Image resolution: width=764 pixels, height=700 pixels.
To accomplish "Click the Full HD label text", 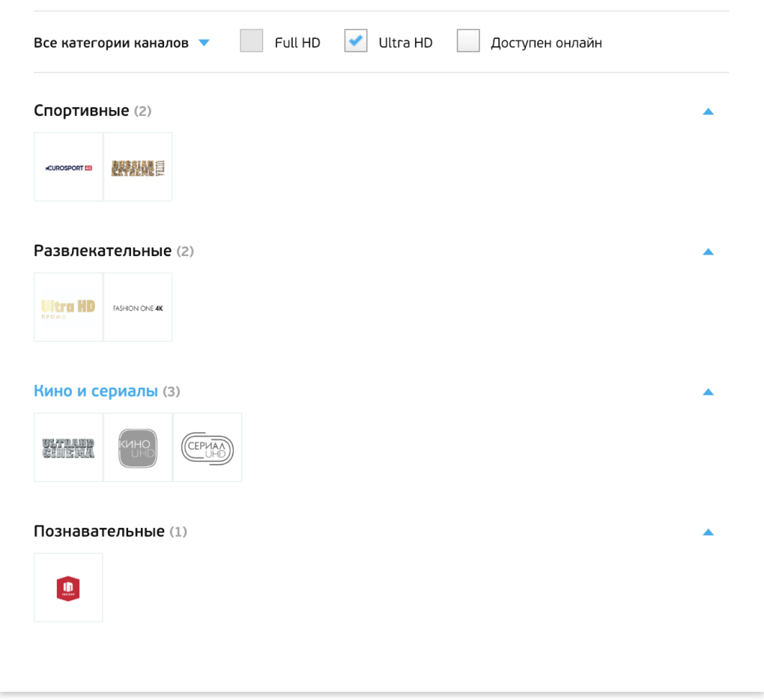I will [x=297, y=43].
